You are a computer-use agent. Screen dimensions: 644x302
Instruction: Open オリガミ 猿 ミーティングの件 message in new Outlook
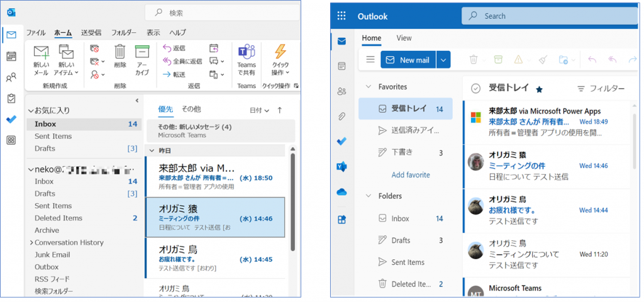click(x=547, y=166)
